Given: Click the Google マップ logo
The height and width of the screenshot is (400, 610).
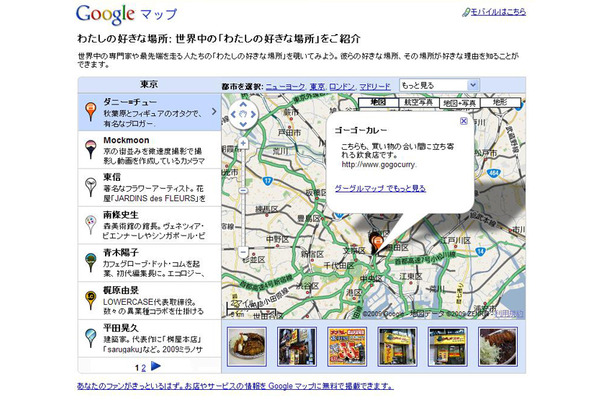Looking at the screenshot, I should (x=126, y=15).
